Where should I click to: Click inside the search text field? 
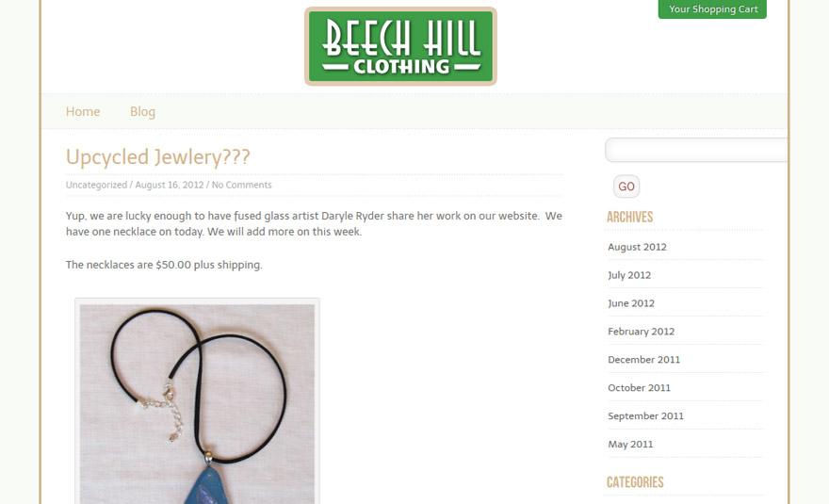pyautogui.click(x=696, y=150)
